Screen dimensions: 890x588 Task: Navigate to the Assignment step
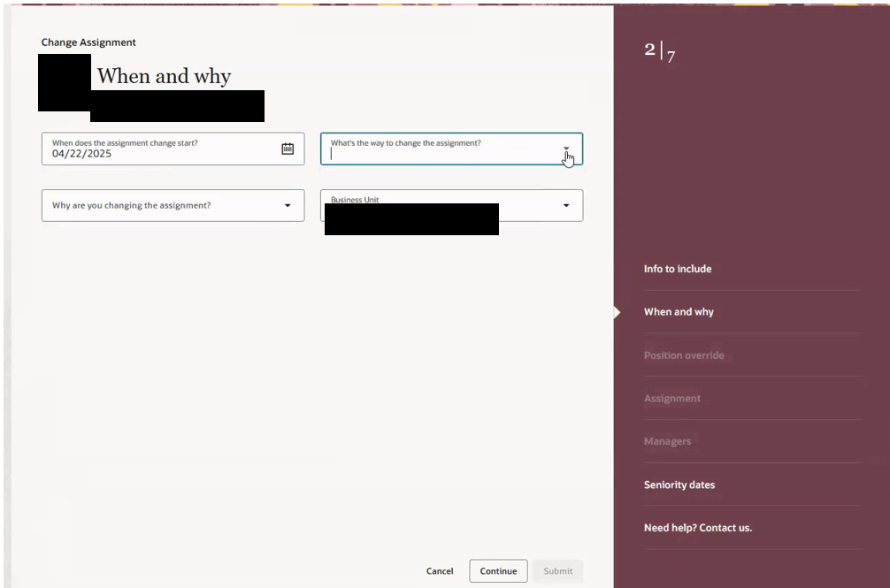coord(671,398)
